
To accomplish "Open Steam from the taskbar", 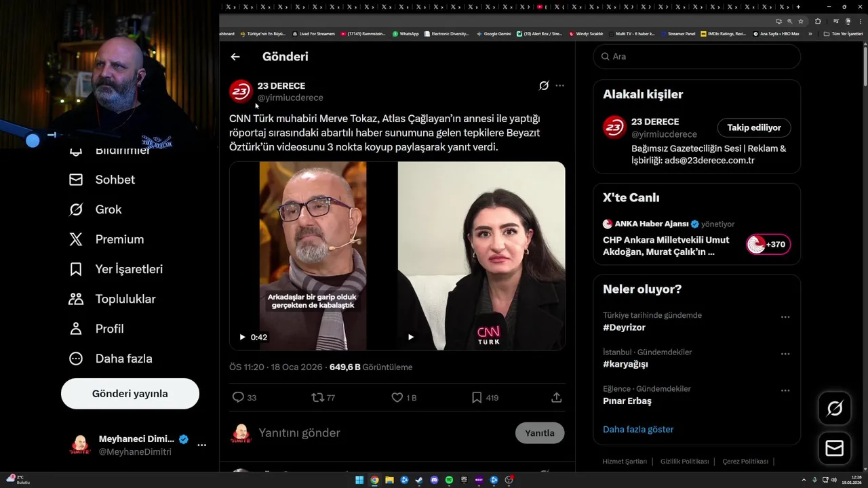I will (419, 480).
